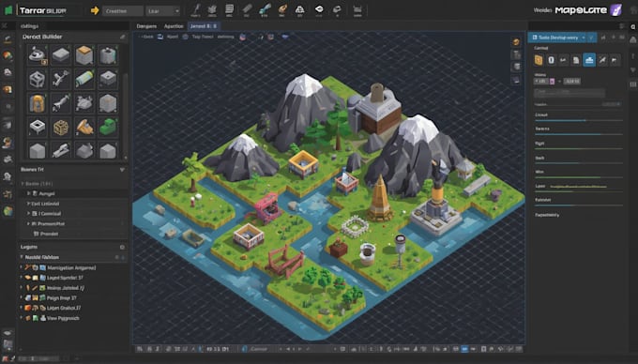638x364 pixels.
Task: Choose the orange wedge piece
Action: [x=84, y=127]
